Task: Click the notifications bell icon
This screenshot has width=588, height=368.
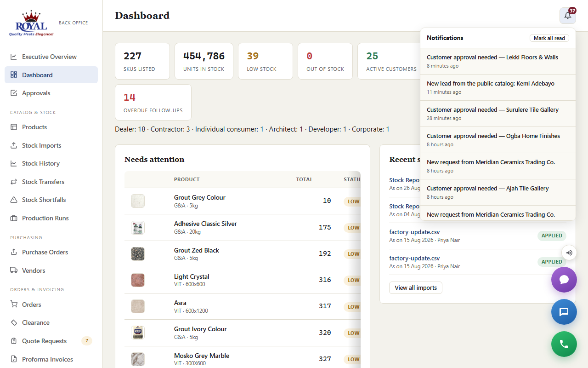Action: pos(568,16)
